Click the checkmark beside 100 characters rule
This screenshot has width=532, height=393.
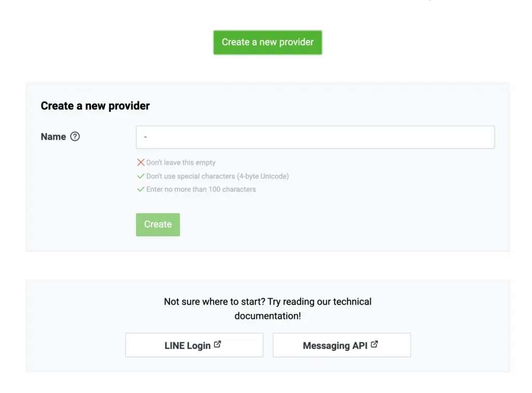tap(141, 189)
